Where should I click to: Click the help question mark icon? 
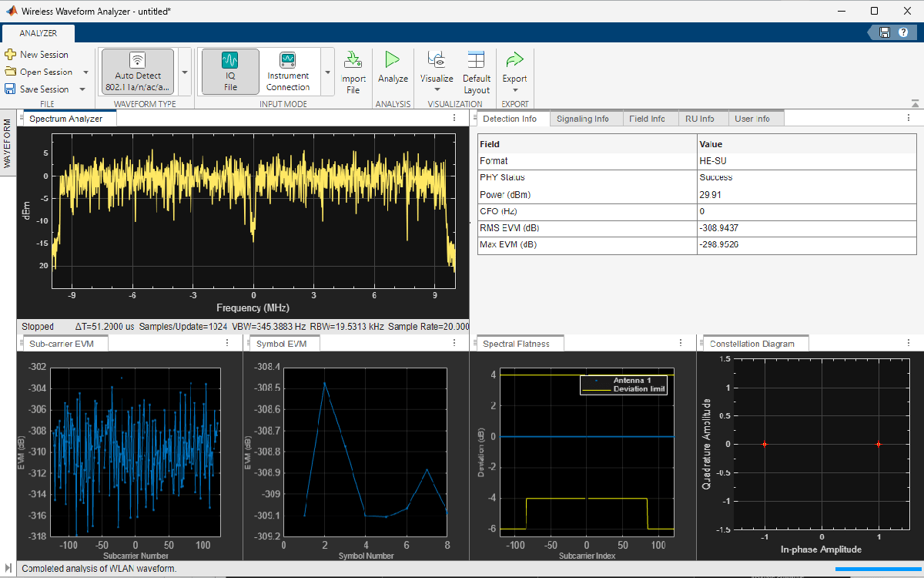click(x=903, y=32)
